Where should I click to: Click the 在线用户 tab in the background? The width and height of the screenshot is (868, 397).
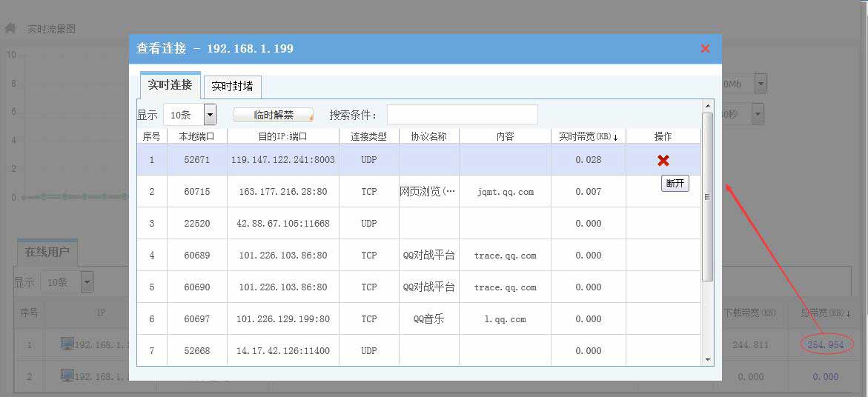click(x=47, y=252)
